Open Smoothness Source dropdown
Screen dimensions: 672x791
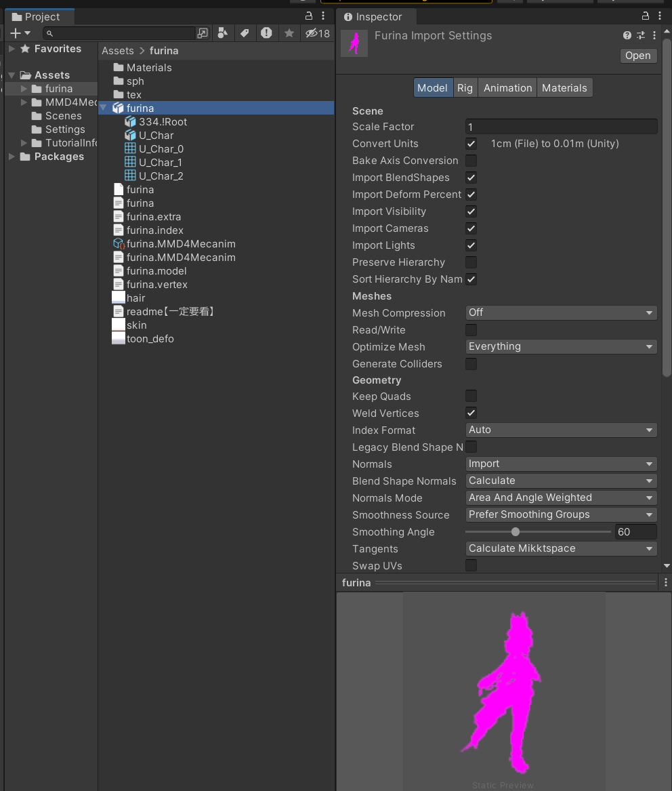pos(561,514)
